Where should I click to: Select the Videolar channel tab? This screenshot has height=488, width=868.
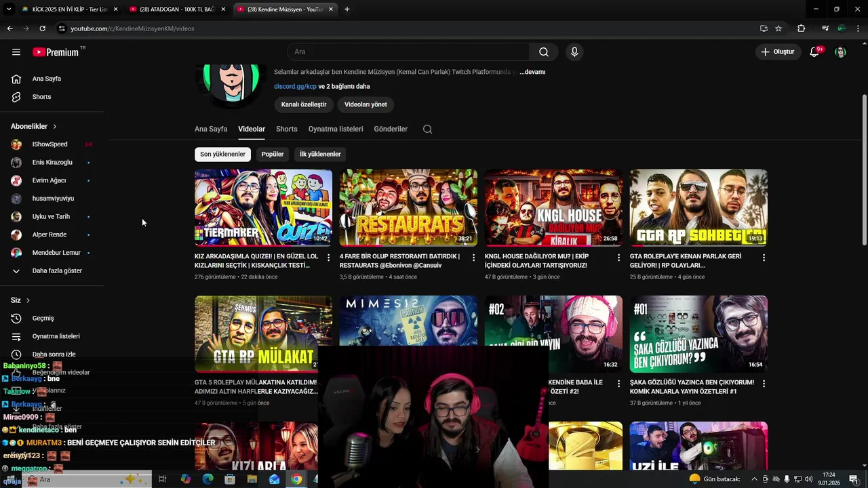[x=252, y=129]
